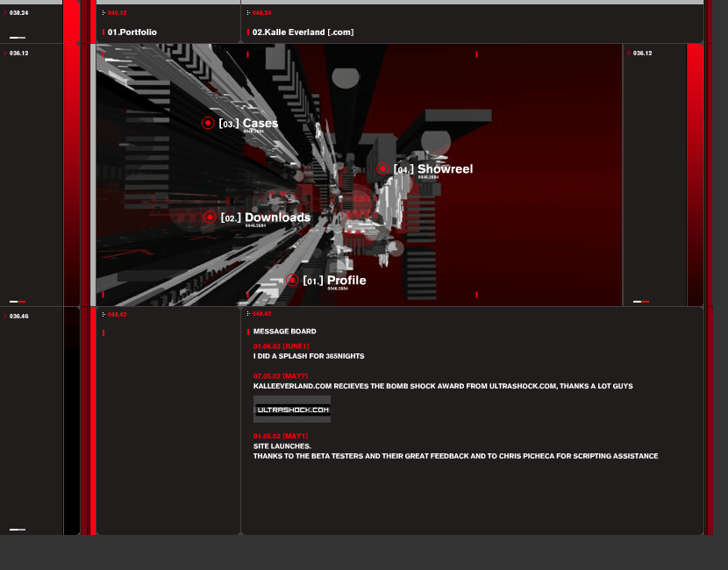This screenshot has height=570, width=728.
Task: Open the 02.Kalle Everland [.com] section
Action: (303, 32)
